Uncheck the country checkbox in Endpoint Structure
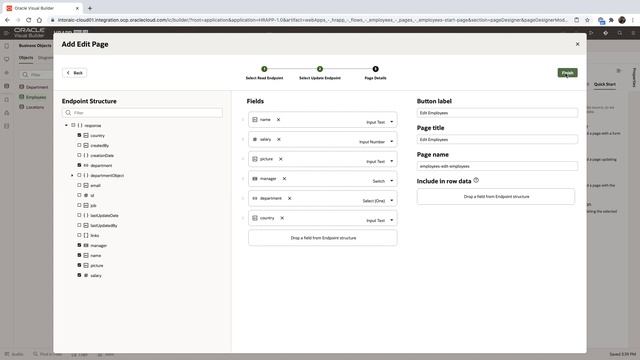Screen dimensions: 640x360 point(79,135)
